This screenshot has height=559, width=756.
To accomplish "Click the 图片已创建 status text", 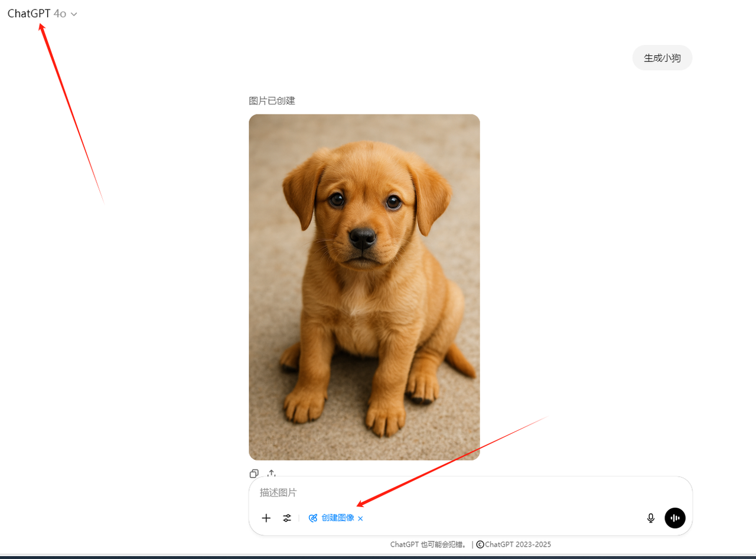I will point(272,101).
